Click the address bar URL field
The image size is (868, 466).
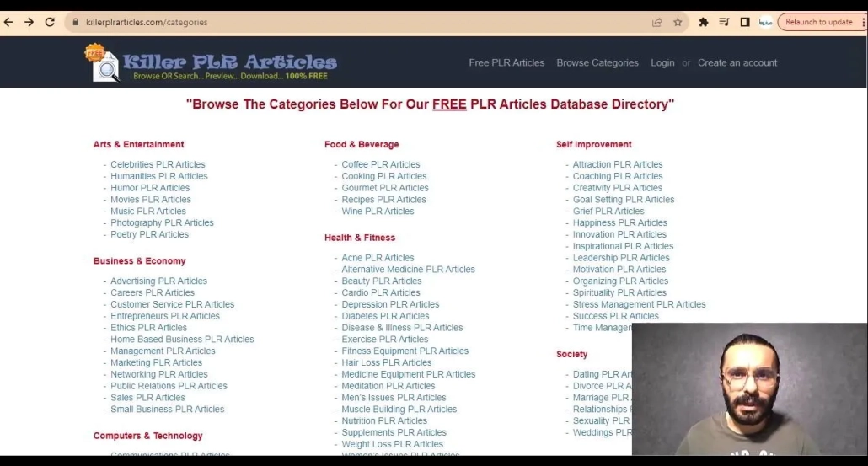pos(337,23)
